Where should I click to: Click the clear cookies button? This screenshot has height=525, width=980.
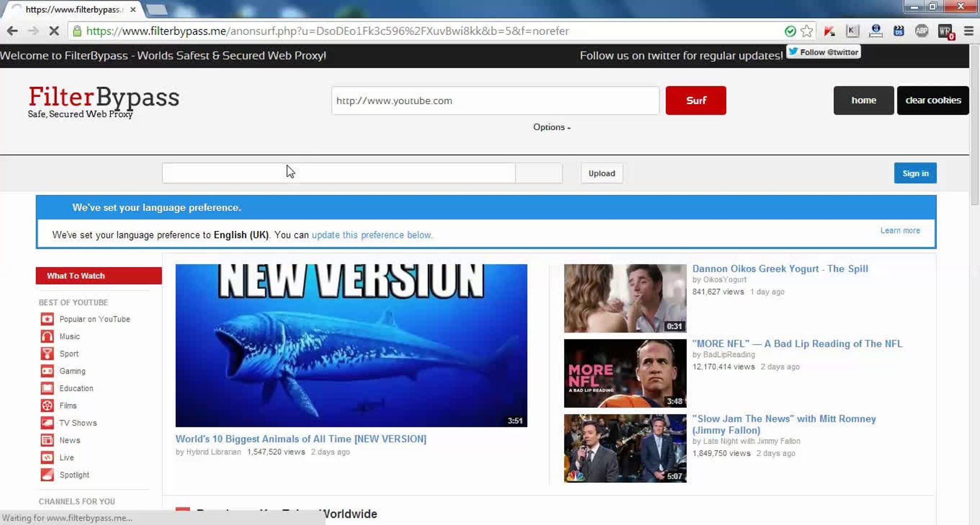click(932, 100)
